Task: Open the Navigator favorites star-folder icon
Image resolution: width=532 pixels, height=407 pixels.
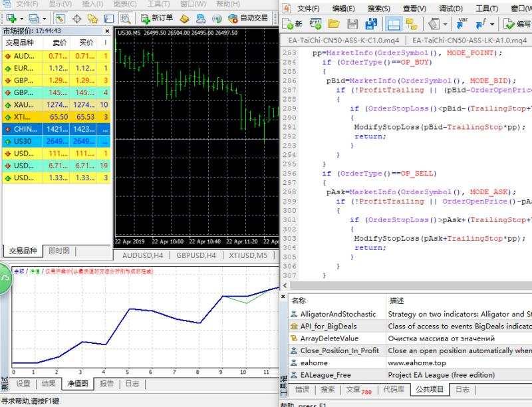Action: (93, 18)
